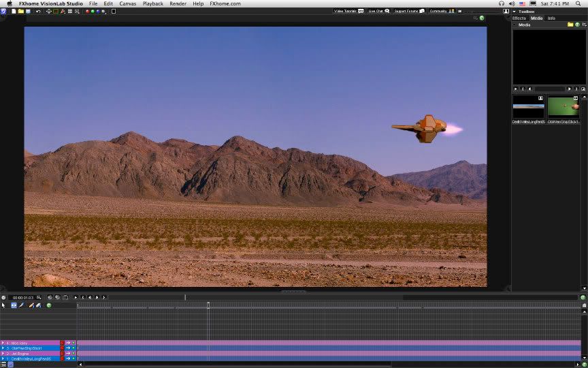Viewport: 588px width, 368px height.
Task: Open the canvas options menu icon beside the help
Action: coord(476,18)
